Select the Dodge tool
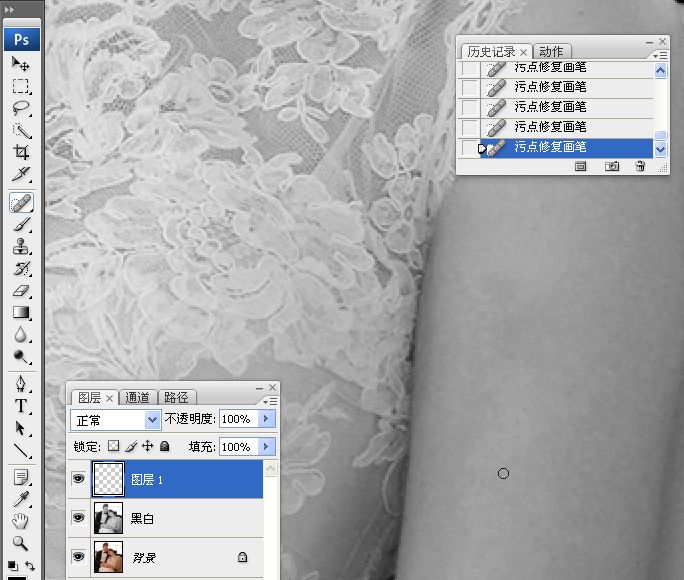The image size is (684, 580). pos(21,356)
